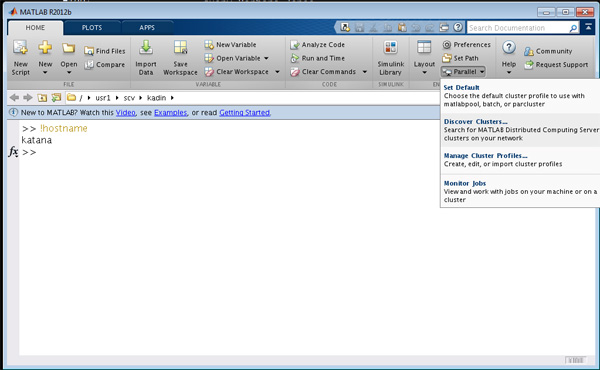600x370 pixels.
Task: Expand the Layout dropdown arrow
Action: coord(424,72)
